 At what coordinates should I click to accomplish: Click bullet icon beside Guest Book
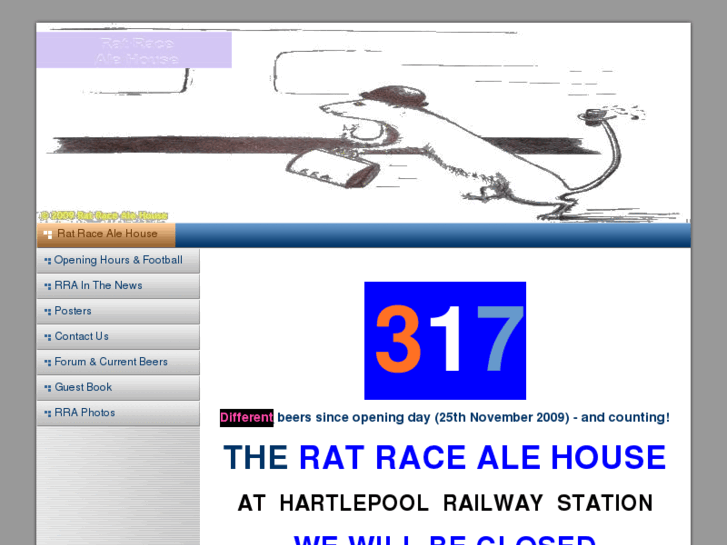coord(48,388)
